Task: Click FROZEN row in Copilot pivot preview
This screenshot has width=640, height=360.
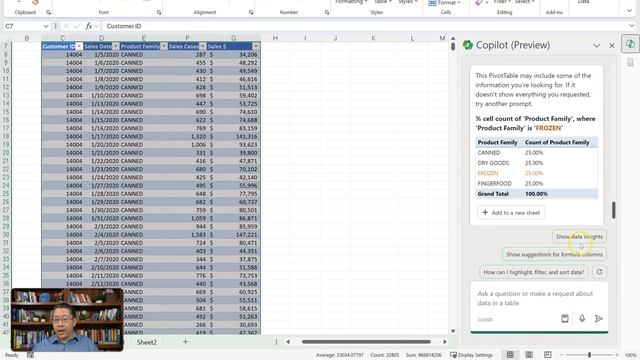Action: (536, 173)
